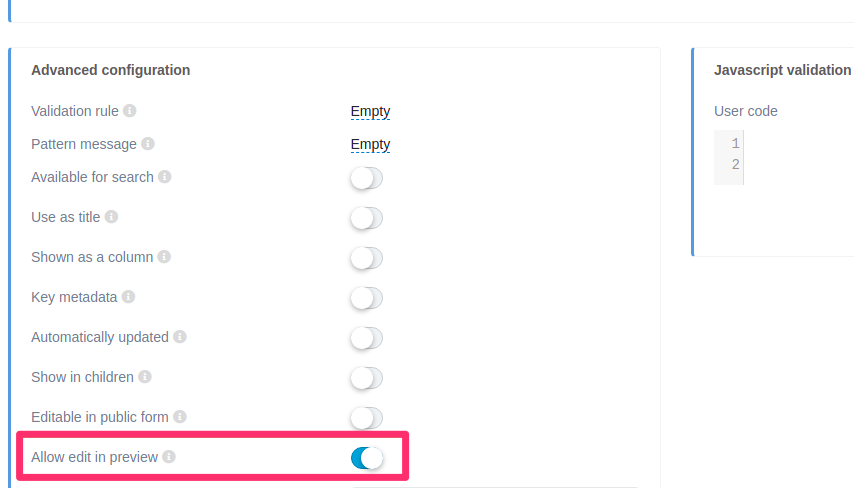Click info icon next to Editable in public form
854x488 pixels.
tap(180, 417)
